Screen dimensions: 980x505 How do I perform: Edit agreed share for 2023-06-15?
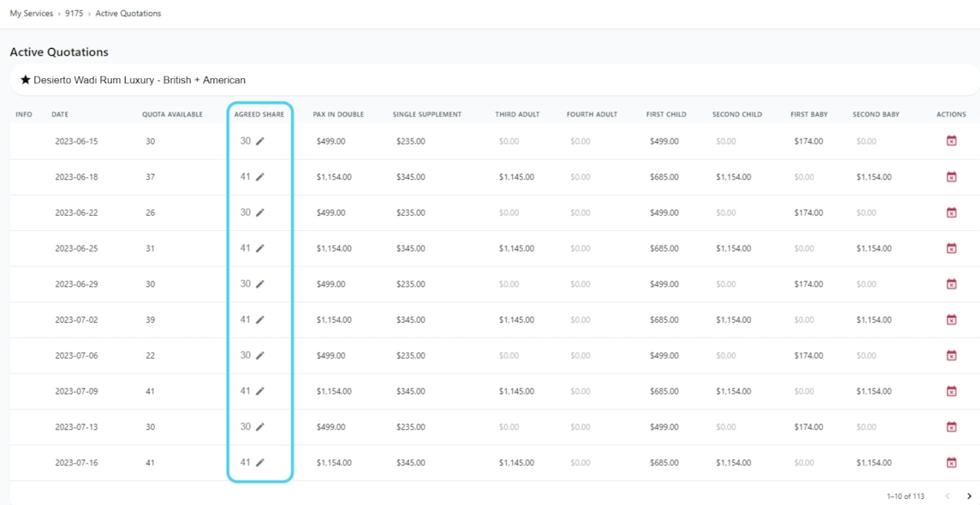(260, 142)
